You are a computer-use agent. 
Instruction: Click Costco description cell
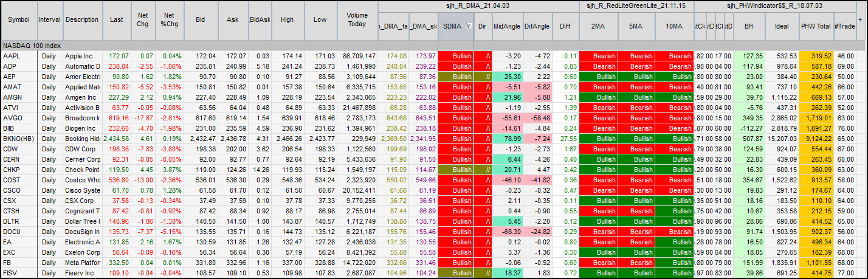83,180
